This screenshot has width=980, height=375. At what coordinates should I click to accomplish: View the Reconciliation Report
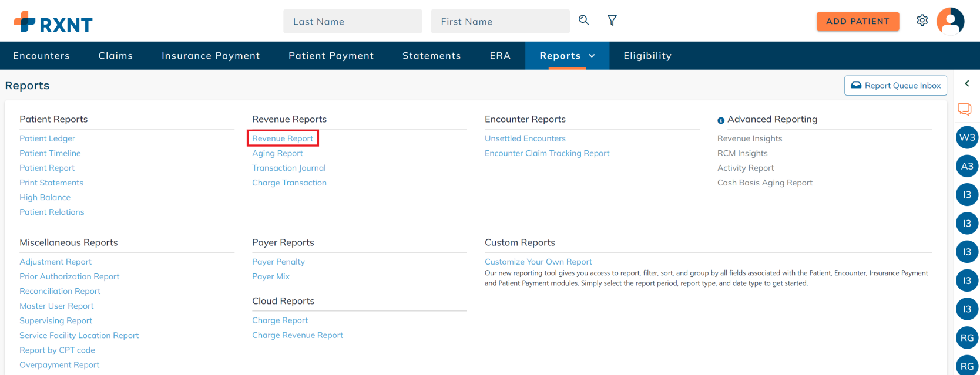(60, 291)
